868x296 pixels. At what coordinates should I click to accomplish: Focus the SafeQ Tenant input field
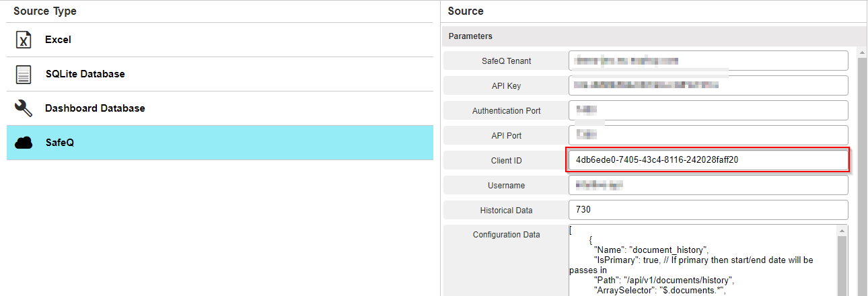(x=709, y=61)
